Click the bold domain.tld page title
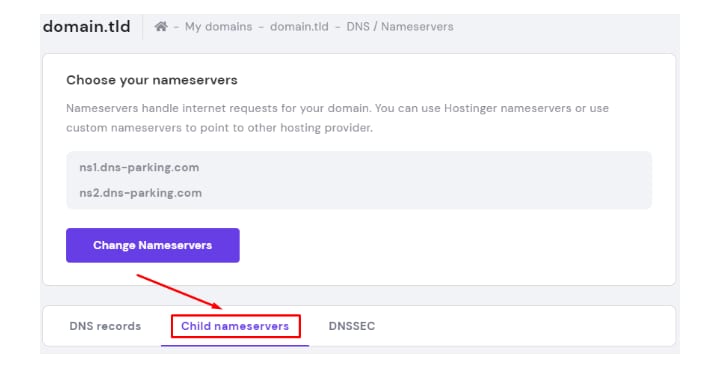This screenshot has height=370, width=712. (x=87, y=26)
